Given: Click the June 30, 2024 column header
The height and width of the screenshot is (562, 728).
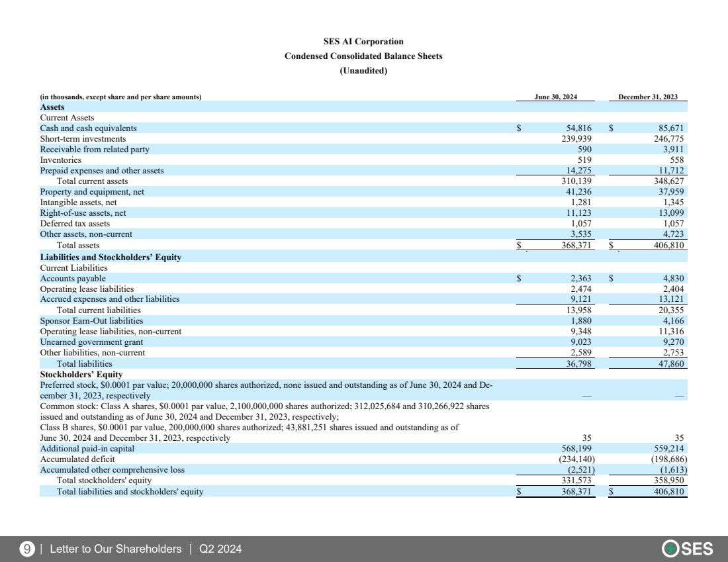Looking at the screenshot, I should click(555, 97).
